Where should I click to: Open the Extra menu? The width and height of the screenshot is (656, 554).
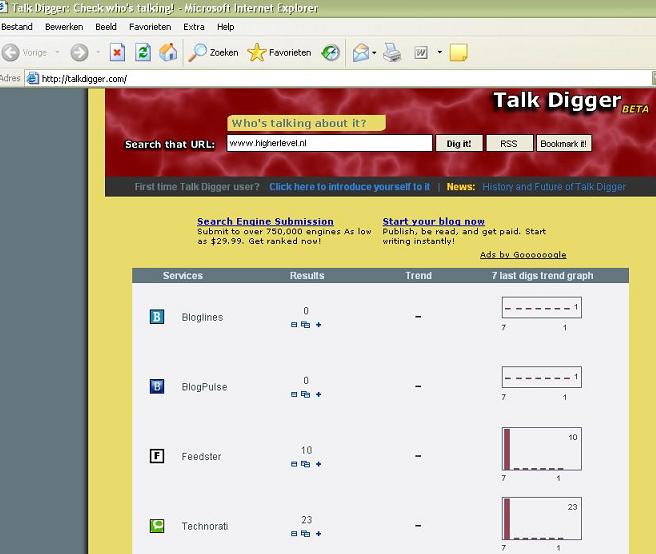click(x=194, y=27)
